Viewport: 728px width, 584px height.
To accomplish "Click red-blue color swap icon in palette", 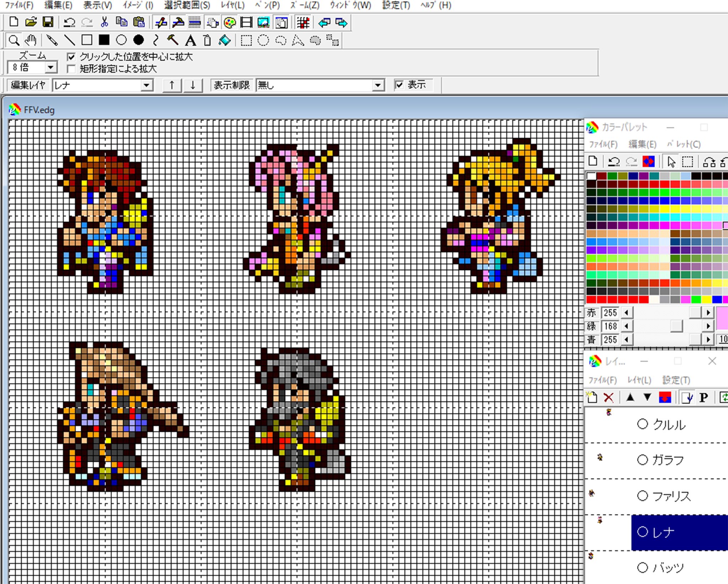I will click(648, 162).
